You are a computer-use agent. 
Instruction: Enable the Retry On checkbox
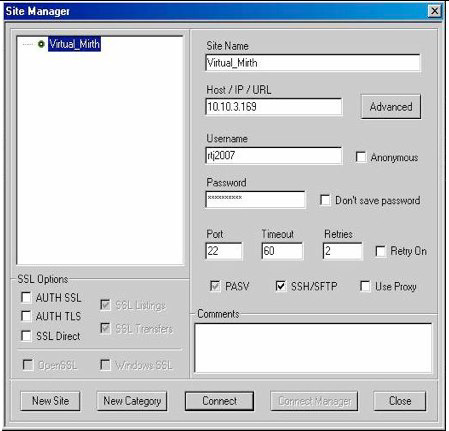coord(380,251)
